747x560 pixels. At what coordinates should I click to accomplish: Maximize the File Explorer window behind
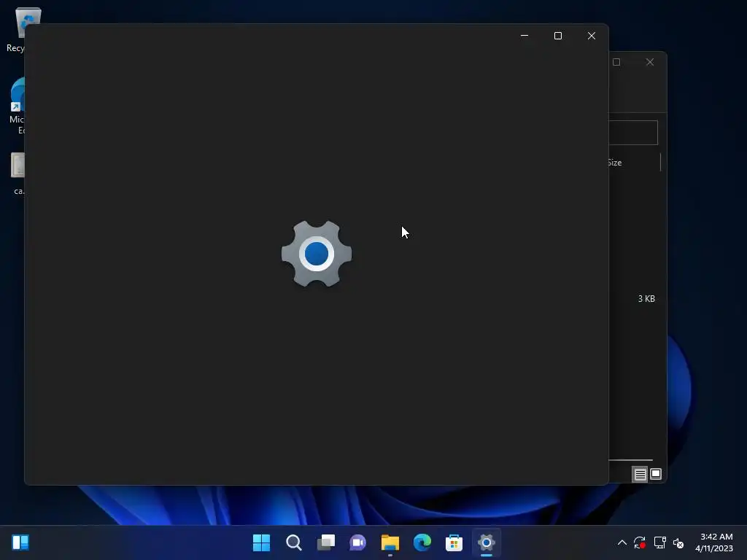coord(616,62)
